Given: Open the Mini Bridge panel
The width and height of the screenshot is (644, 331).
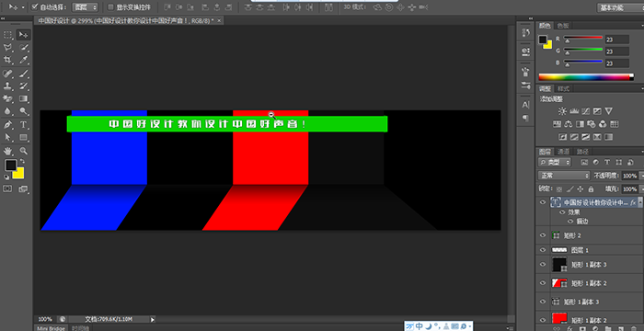Looking at the screenshot, I should coord(52,328).
